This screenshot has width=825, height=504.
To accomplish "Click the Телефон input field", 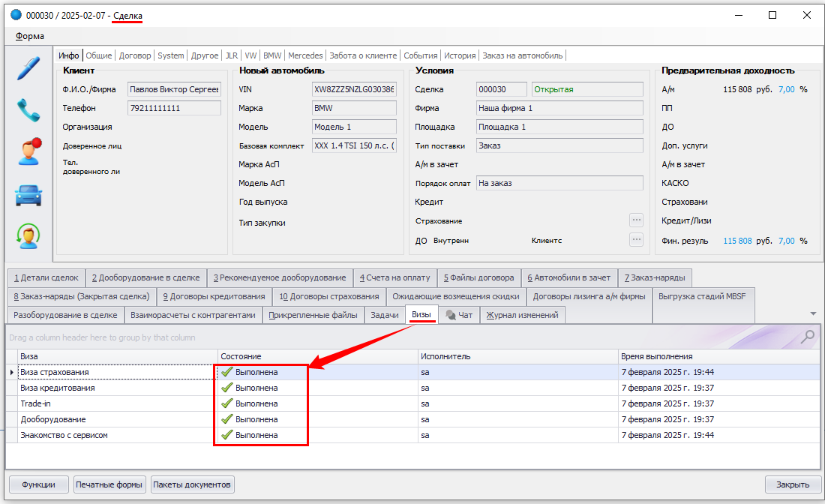I will [174, 108].
